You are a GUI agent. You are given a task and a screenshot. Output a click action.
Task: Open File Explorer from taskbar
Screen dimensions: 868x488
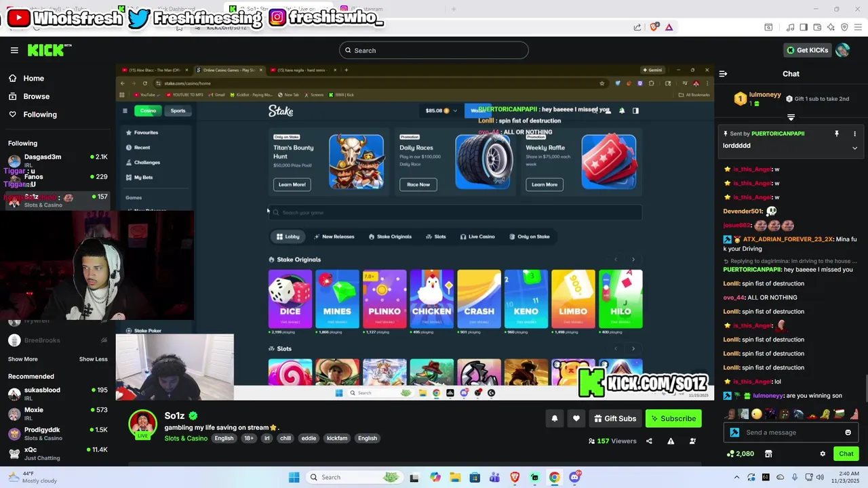pyautogui.click(x=455, y=477)
